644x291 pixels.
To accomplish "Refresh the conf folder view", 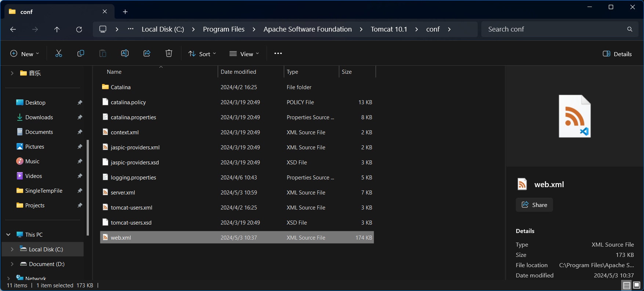I will coord(79,29).
